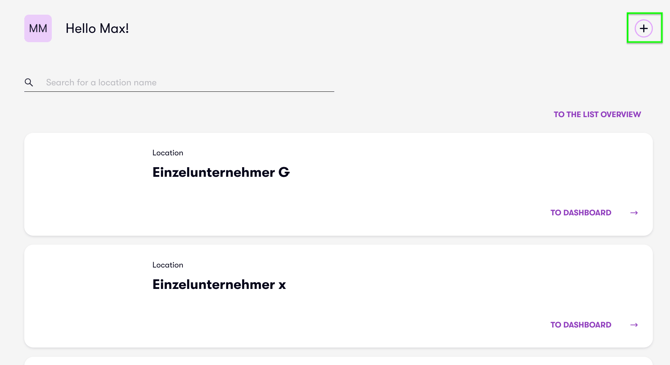Screen dimensions: 670x365
Task: Open the Einzelunternehmer G location card
Action: [338, 184]
